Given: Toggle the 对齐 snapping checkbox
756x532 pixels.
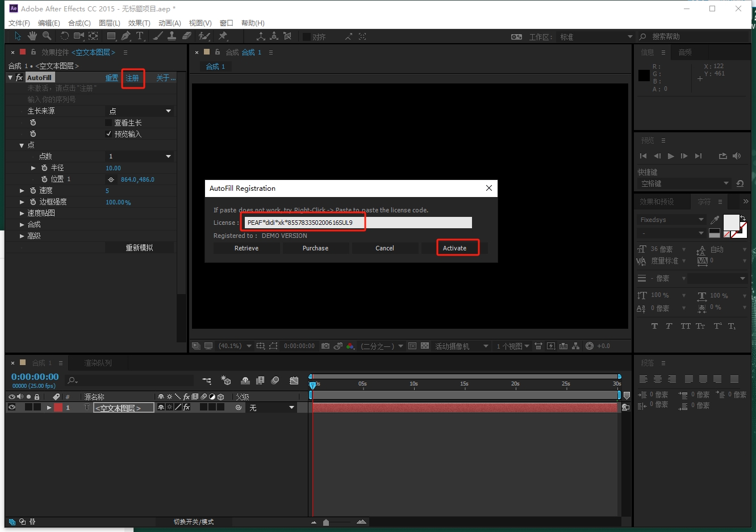Looking at the screenshot, I should point(306,37).
